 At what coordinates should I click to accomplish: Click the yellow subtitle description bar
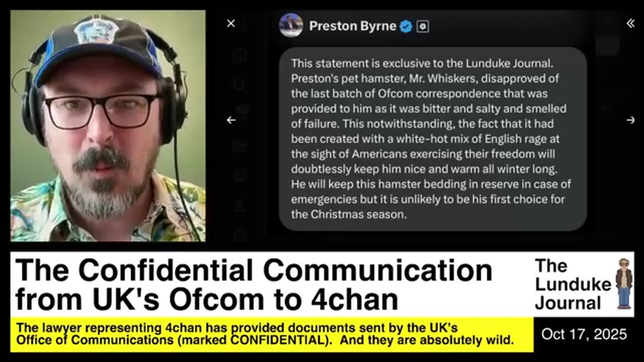coord(272,334)
